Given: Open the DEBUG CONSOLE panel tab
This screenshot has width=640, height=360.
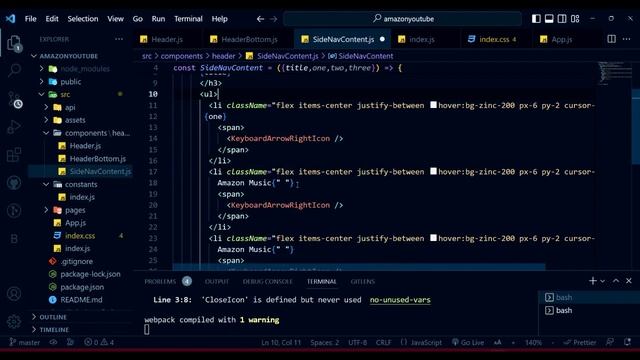Looking at the screenshot, I should [268, 281].
